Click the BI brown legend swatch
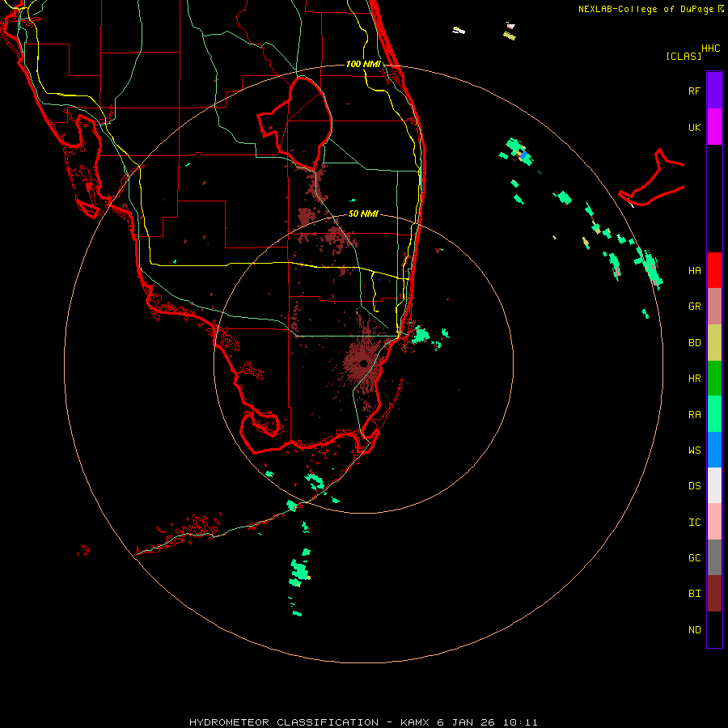 [714, 594]
